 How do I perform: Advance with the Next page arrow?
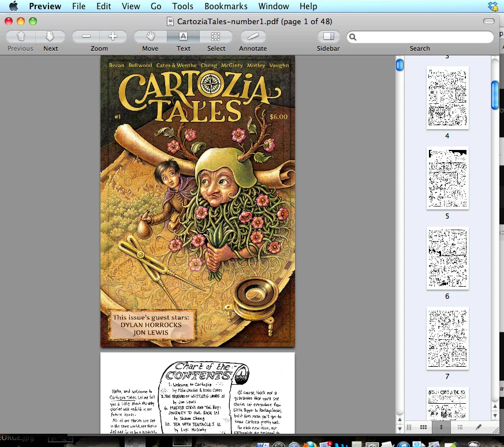tap(50, 36)
